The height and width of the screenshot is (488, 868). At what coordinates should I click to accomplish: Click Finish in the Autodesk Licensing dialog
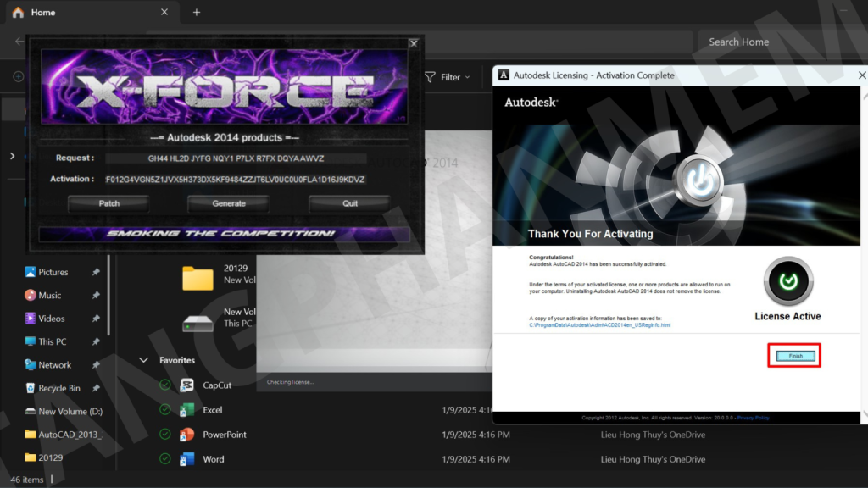795,356
